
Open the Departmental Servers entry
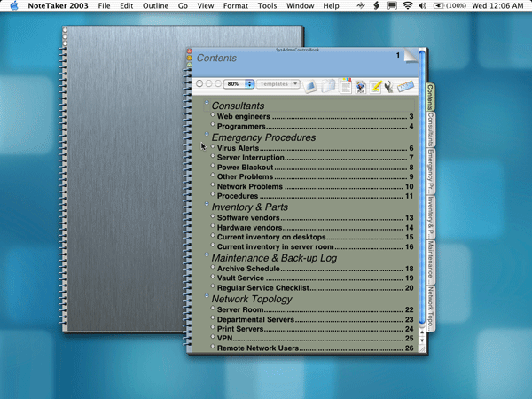point(315,319)
